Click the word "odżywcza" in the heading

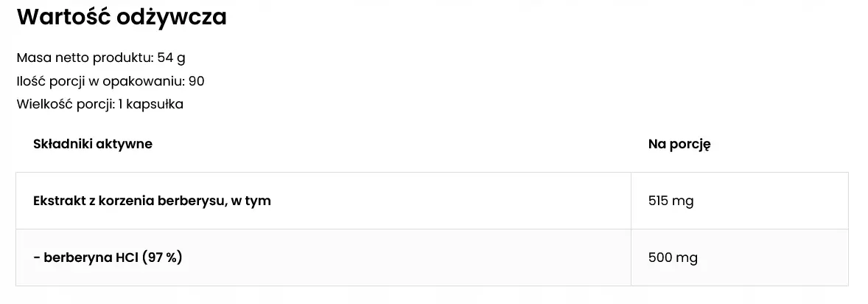pyautogui.click(x=172, y=17)
